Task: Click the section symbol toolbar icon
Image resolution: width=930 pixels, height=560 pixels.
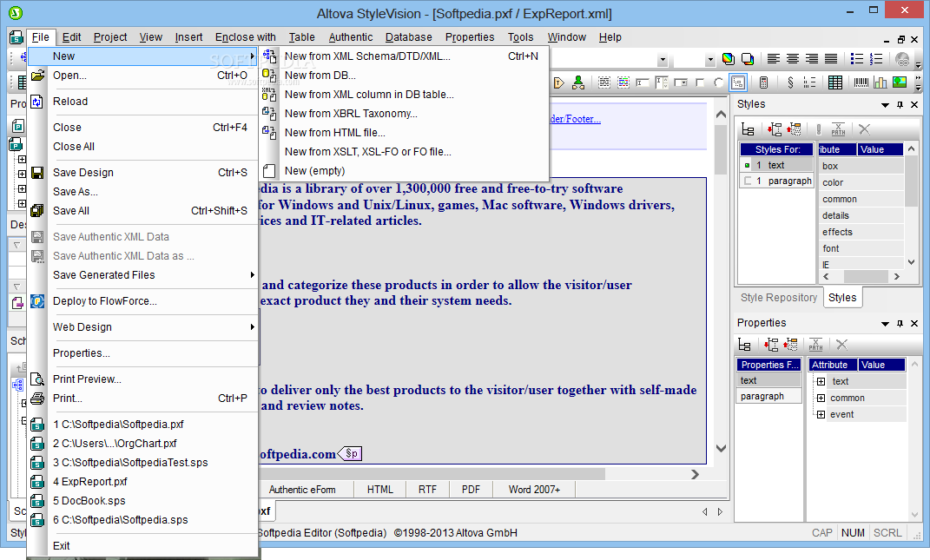Action: tap(790, 82)
